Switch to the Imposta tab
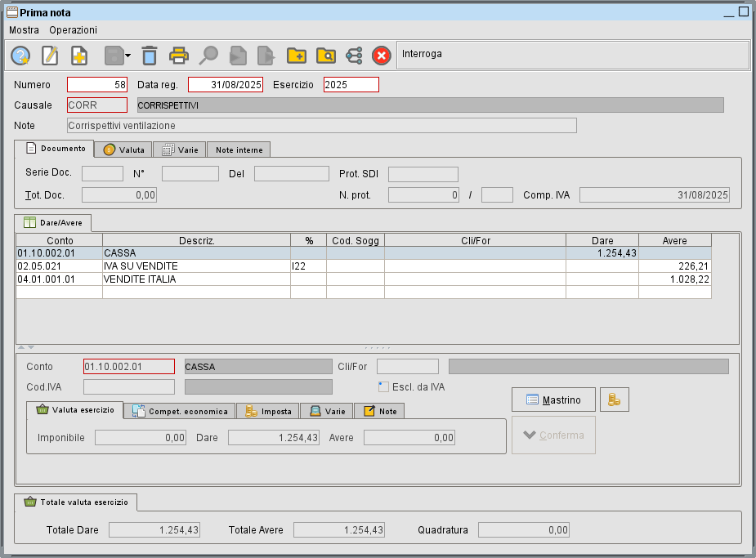The image size is (756, 558). [267, 411]
